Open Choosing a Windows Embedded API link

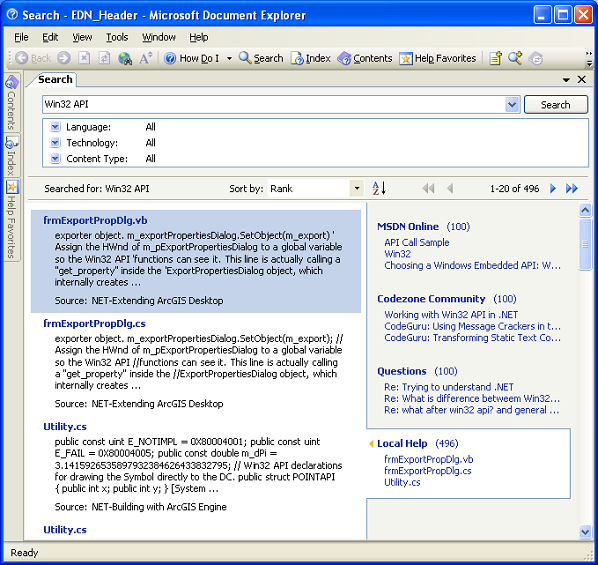472,265
